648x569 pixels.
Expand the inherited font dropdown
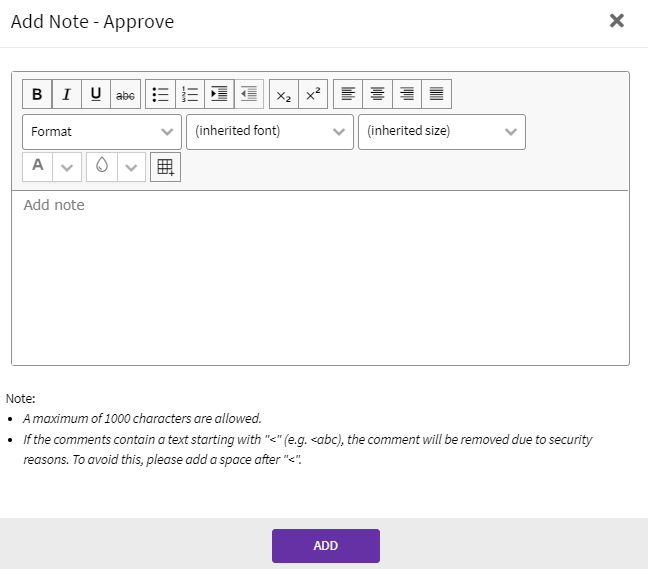tap(270, 132)
